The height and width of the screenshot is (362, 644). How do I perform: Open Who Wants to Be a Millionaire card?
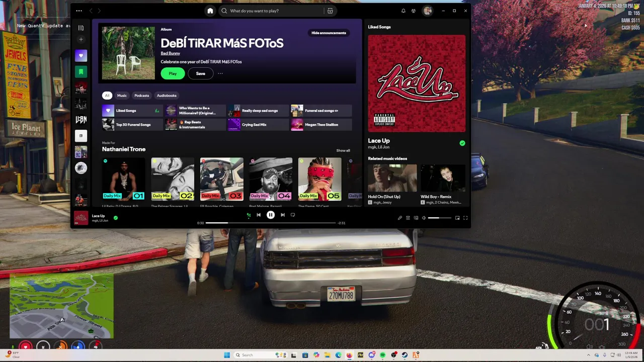(196, 111)
